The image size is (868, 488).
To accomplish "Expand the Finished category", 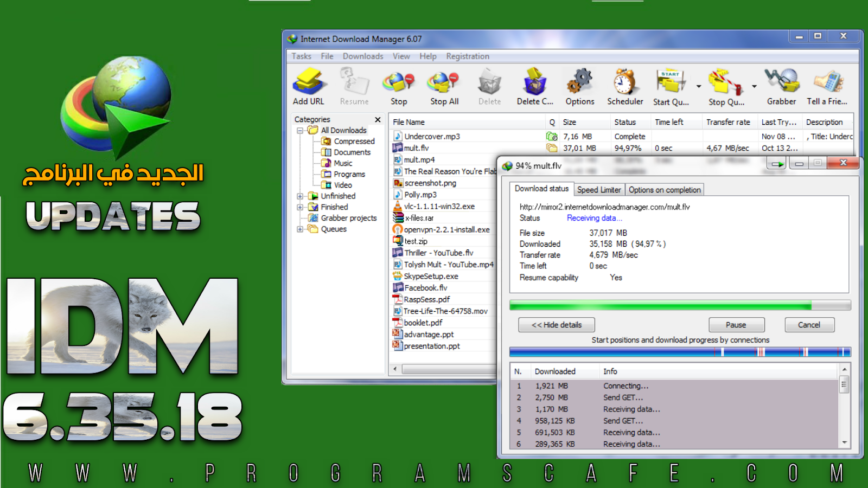I will 300,207.
